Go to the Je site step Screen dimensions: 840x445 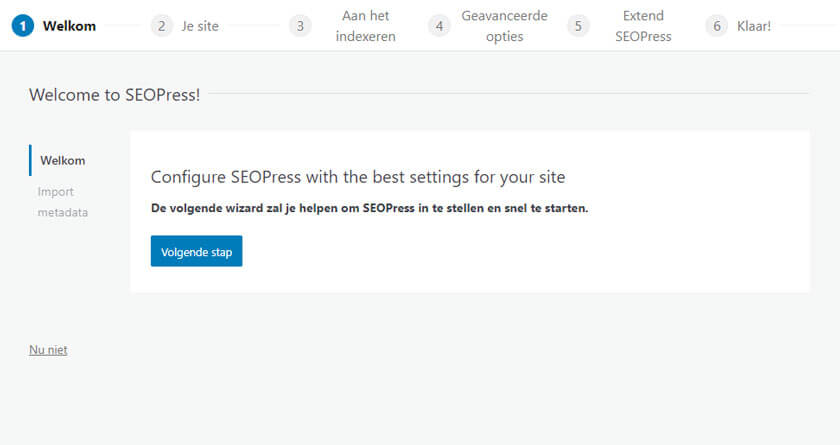(x=200, y=26)
